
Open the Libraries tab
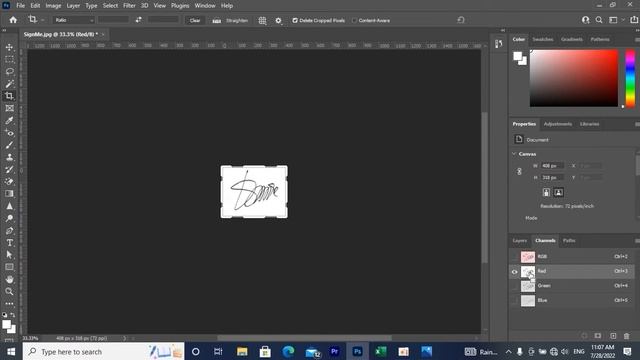589,124
